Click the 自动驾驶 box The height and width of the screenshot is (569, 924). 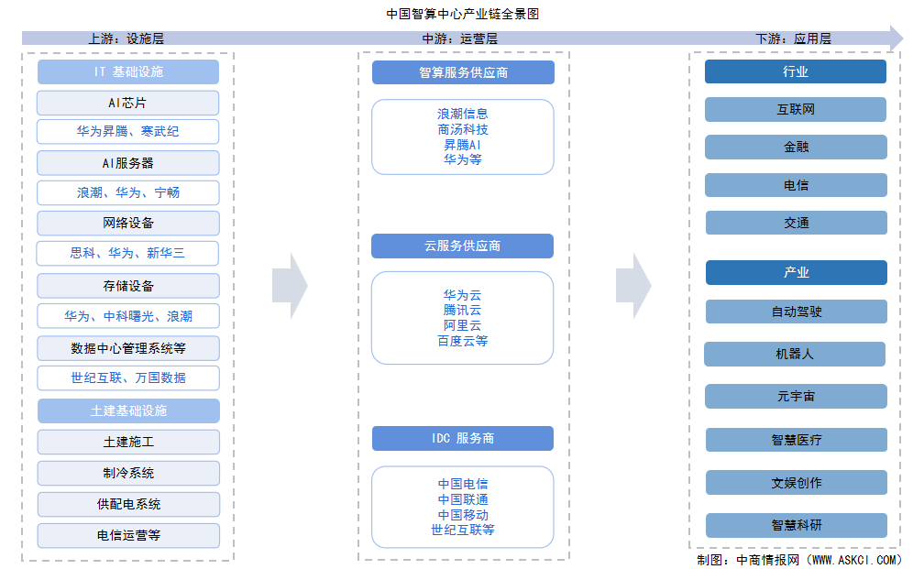pos(796,312)
